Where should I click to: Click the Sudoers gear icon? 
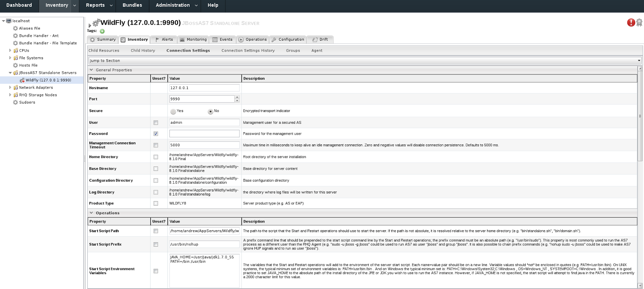pyautogui.click(x=15, y=102)
